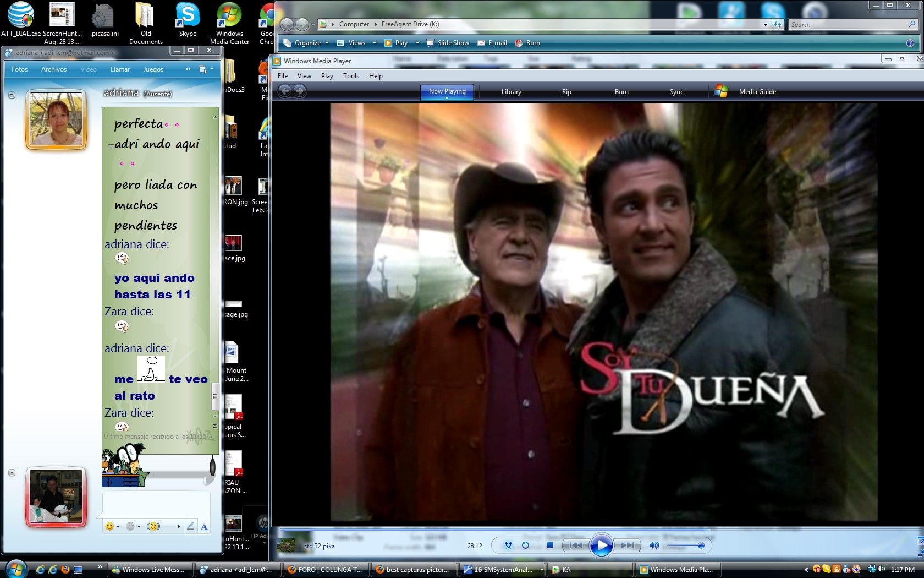The image size is (924, 578).
Task: Toggle shuffle mode in Media Player
Action: [508, 546]
